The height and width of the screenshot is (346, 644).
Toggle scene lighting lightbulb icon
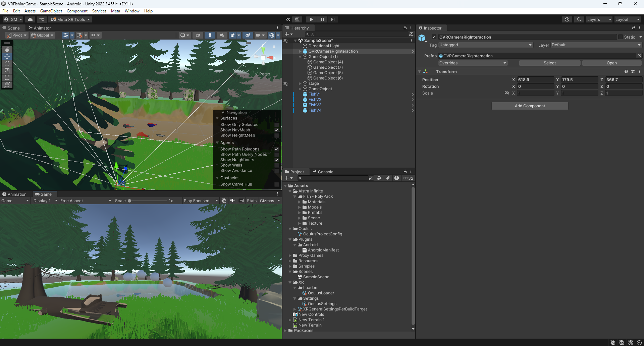pyautogui.click(x=210, y=35)
